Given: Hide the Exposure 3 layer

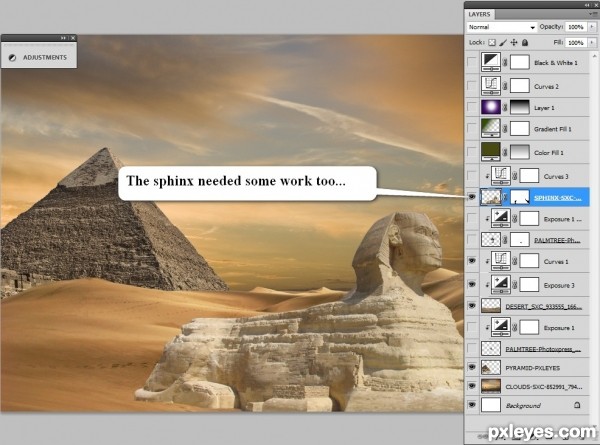Looking at the screenshot, I should point(472,285).
